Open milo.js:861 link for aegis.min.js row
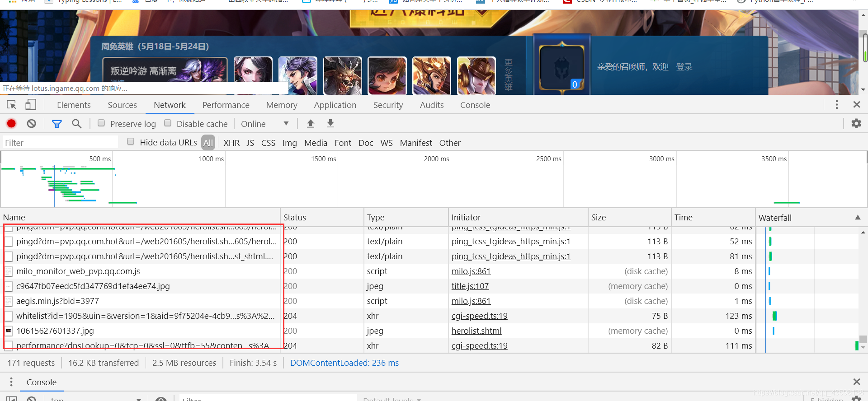868x401 pixels. (x=471, y=301)
